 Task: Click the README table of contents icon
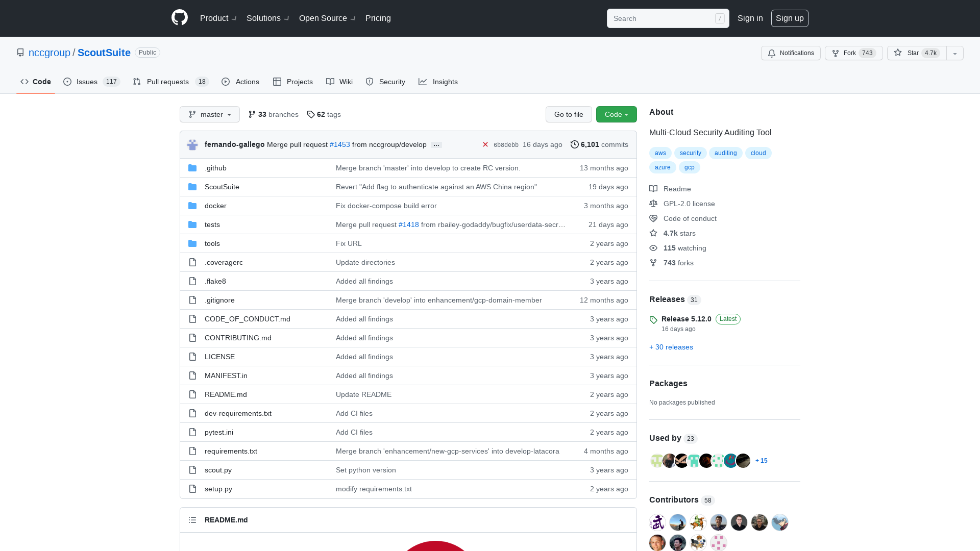192,520
